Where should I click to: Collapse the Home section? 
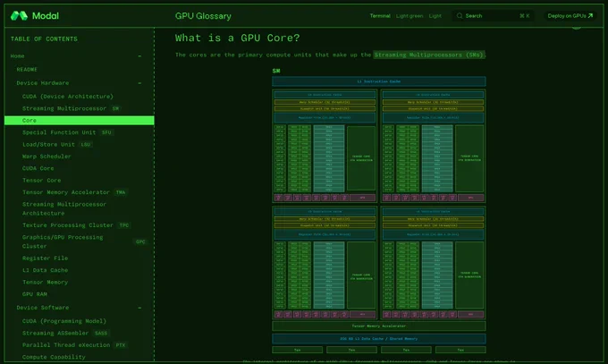[140, 56]
